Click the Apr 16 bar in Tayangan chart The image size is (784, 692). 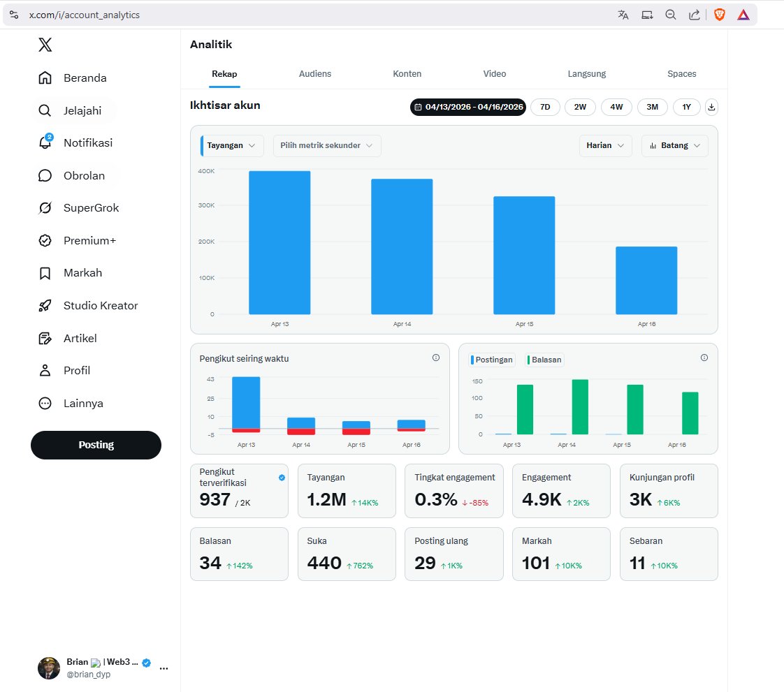point(646,280)
